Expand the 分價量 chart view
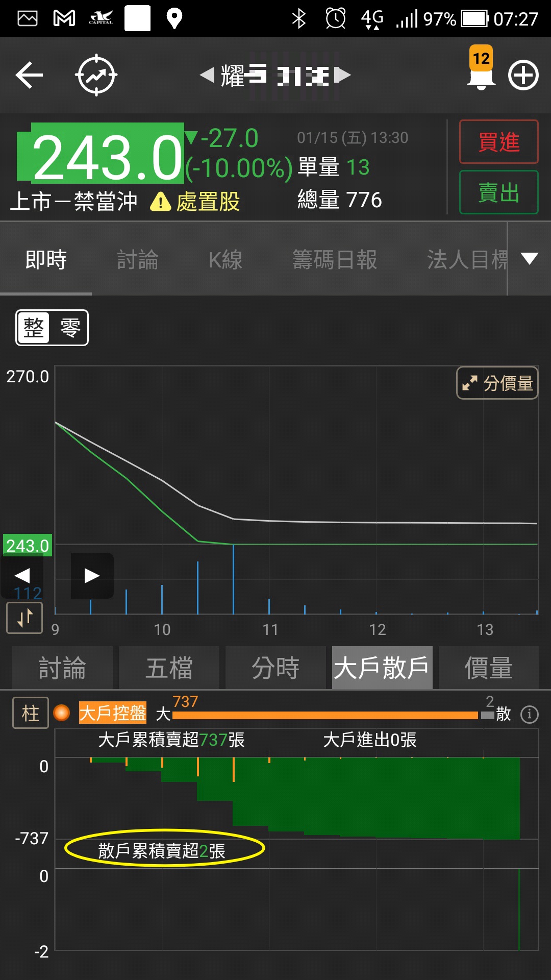Screen dimensions: 551x980 [497, 383]
